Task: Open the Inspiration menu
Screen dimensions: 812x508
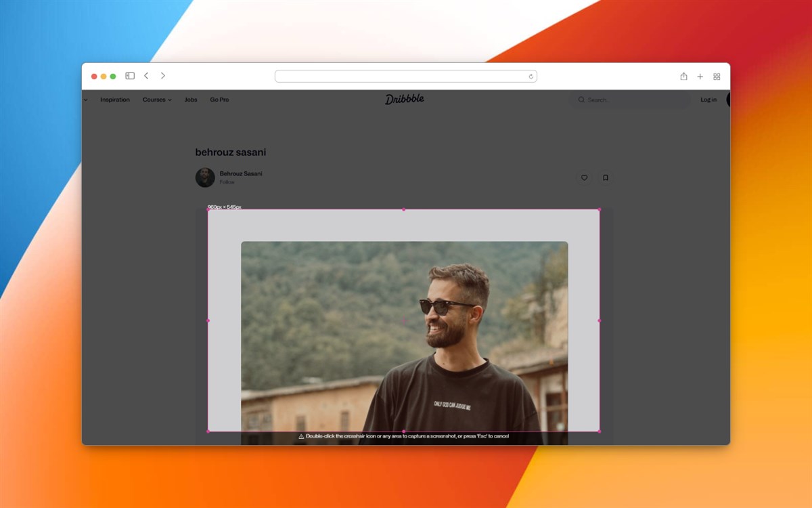Action: point(115,100)
